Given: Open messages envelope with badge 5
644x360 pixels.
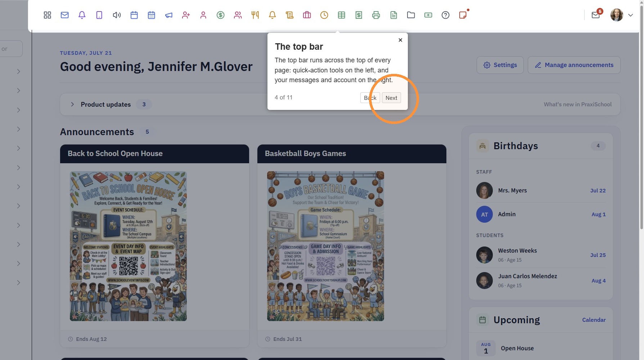Looking at the screenshot, I should (596, 15).
